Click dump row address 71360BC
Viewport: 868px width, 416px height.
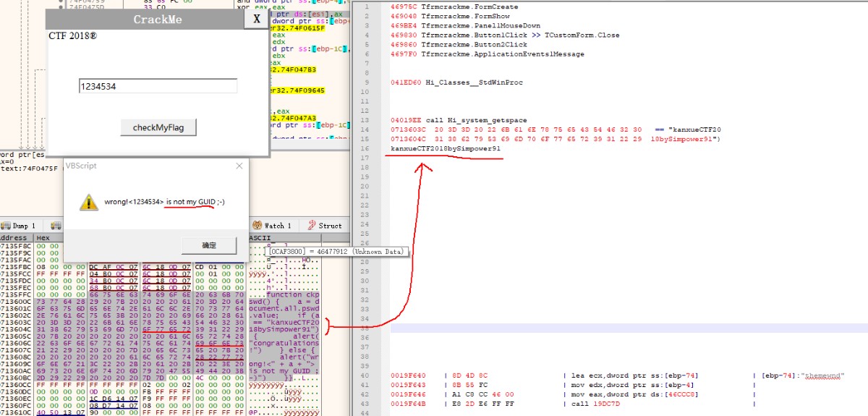pos(15,379)
